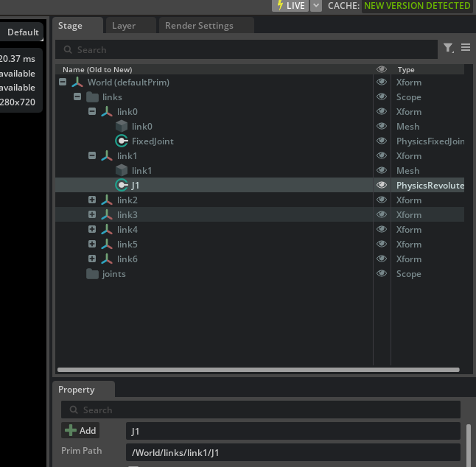Viewport: 476px width, 467px height.
Task: Click the filter funnel icon in Stage panel
Action: 447,48
